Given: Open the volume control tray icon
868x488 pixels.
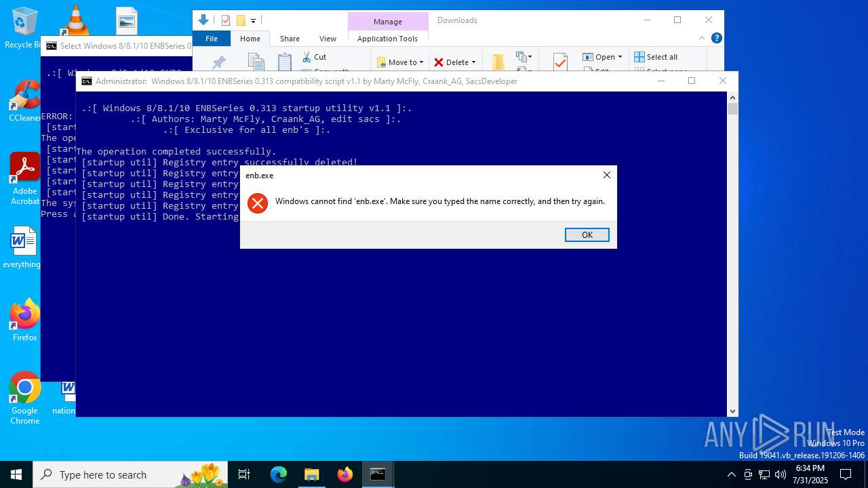Looking at the screenshot, I should tap(781, 474).
